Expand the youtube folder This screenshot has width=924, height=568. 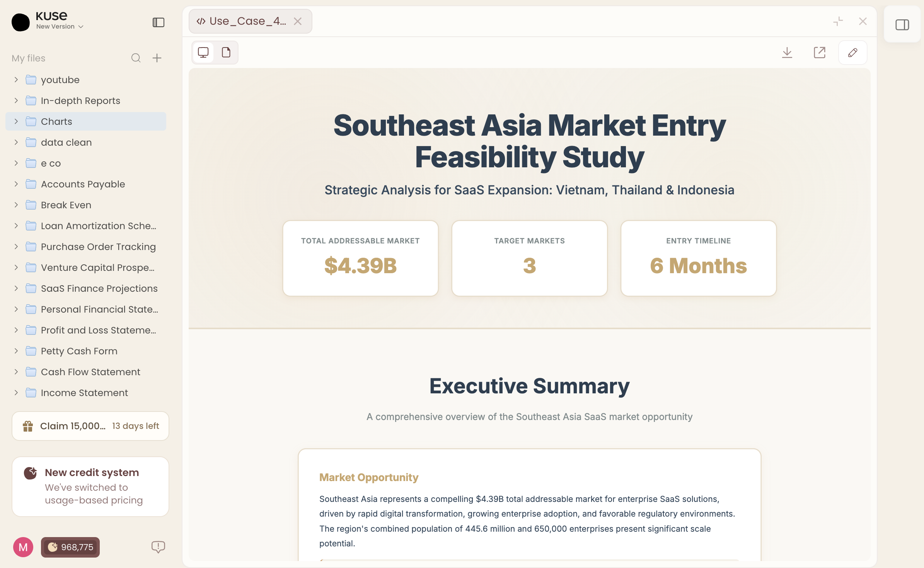(16, 80)
